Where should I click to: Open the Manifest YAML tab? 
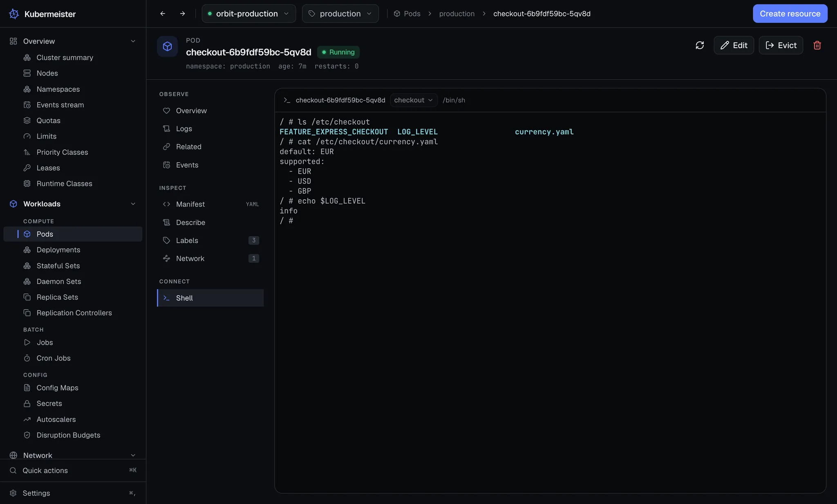210,204
